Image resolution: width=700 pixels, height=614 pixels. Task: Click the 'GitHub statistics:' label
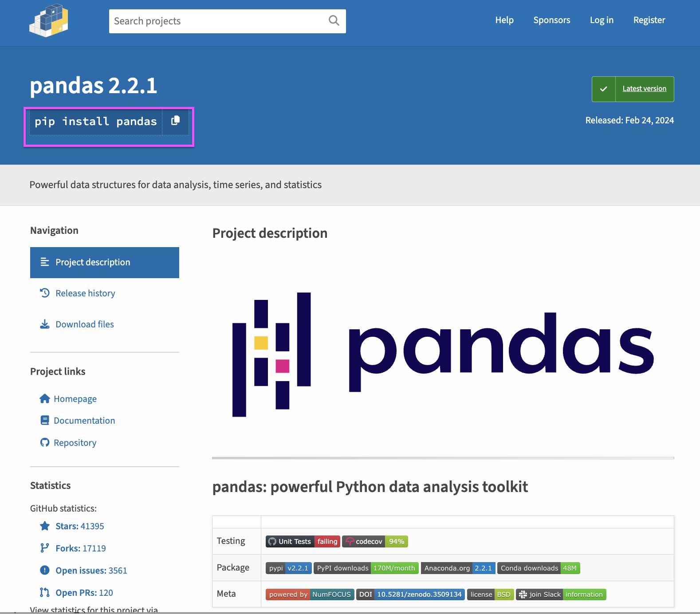(63, 508)
